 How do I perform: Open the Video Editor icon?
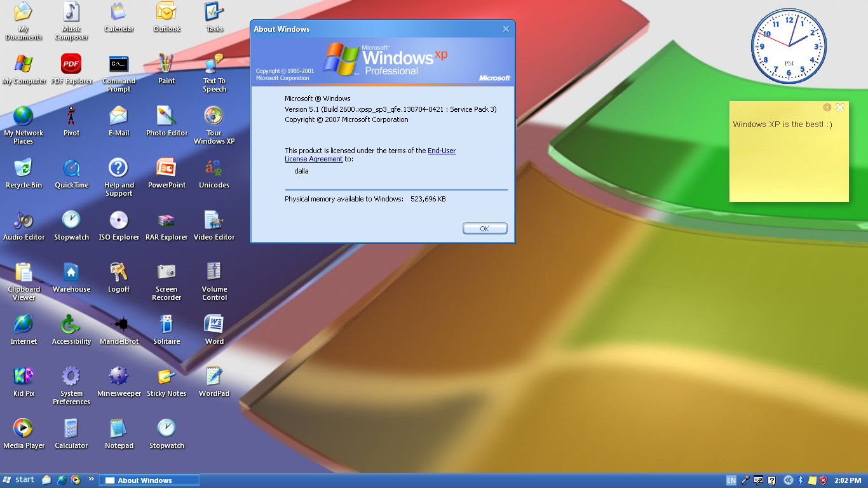(x=214, y=226)
